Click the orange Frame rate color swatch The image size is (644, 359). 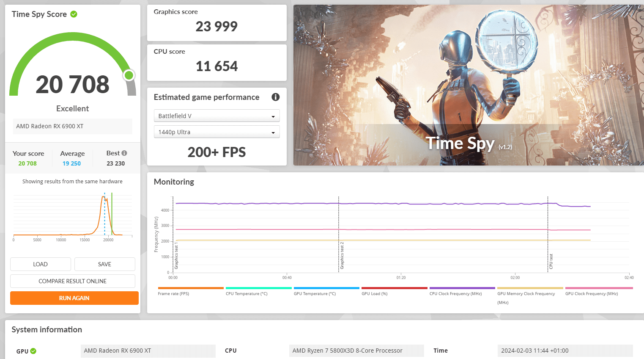191,288
